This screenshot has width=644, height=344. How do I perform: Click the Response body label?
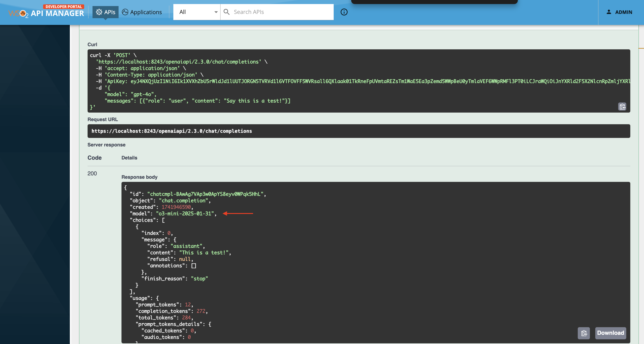[x=139, y=177]
